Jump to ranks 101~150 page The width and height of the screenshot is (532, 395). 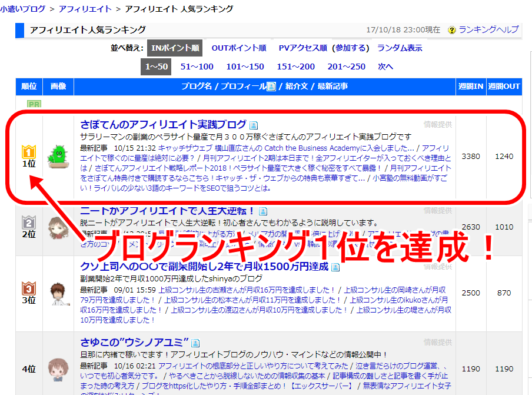245,67
